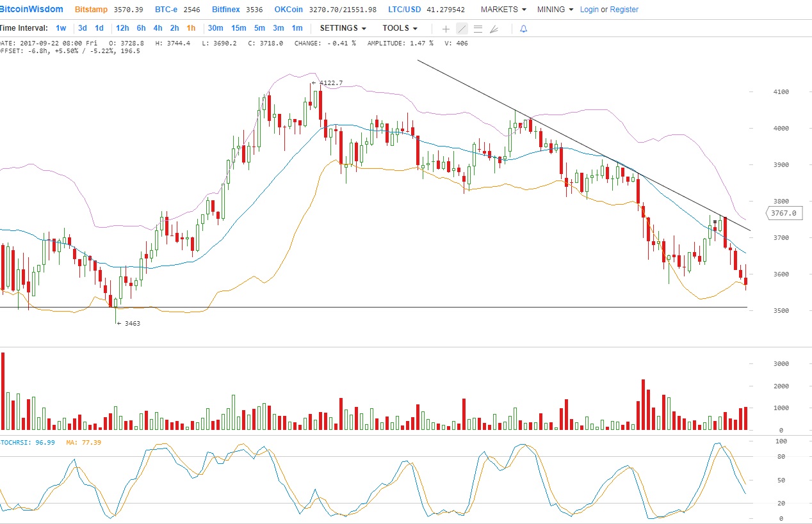Click the Register link
812x524 pixels.
[624, 10]
